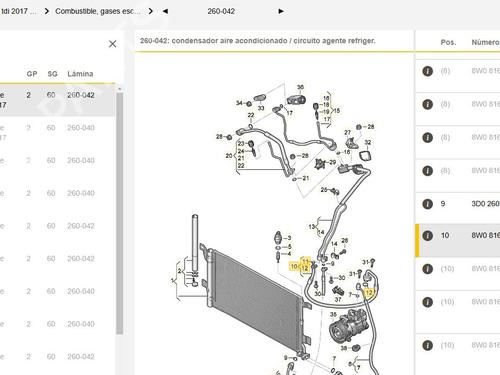Click the Número column header
The width and height of the screenshot is (500, 375).
coord(485,42)
